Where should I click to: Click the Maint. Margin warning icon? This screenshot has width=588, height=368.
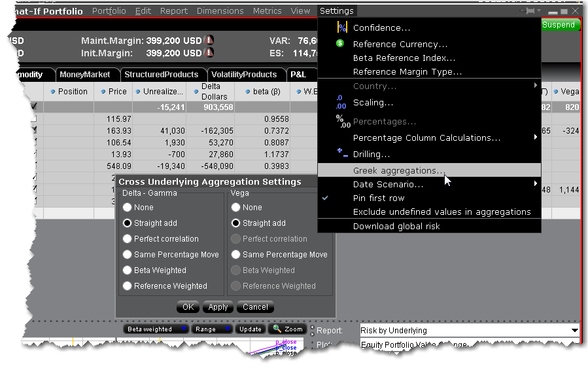point(209,41)
